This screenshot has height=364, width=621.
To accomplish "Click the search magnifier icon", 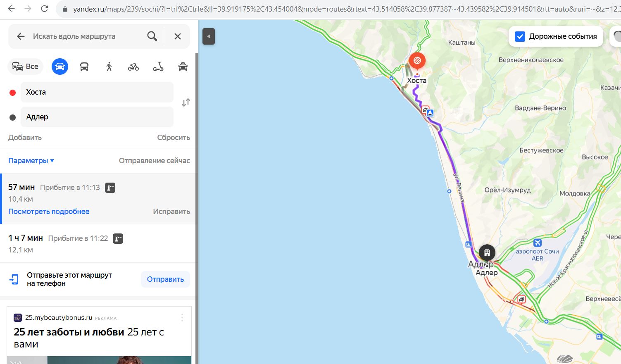I will click(x=152, y=36).
